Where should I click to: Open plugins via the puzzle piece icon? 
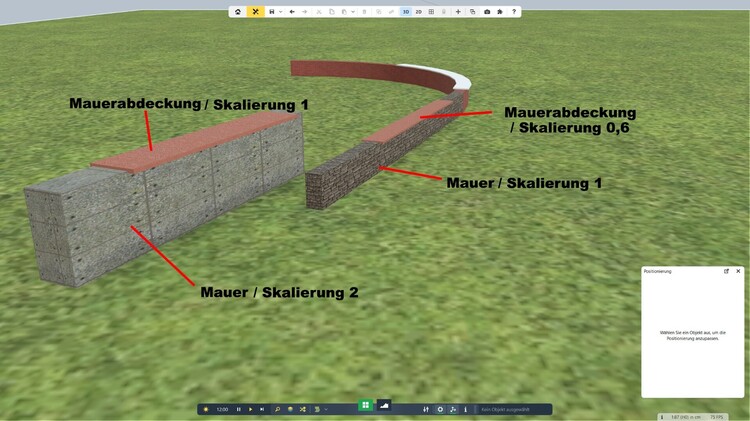[x=500, y=11]
